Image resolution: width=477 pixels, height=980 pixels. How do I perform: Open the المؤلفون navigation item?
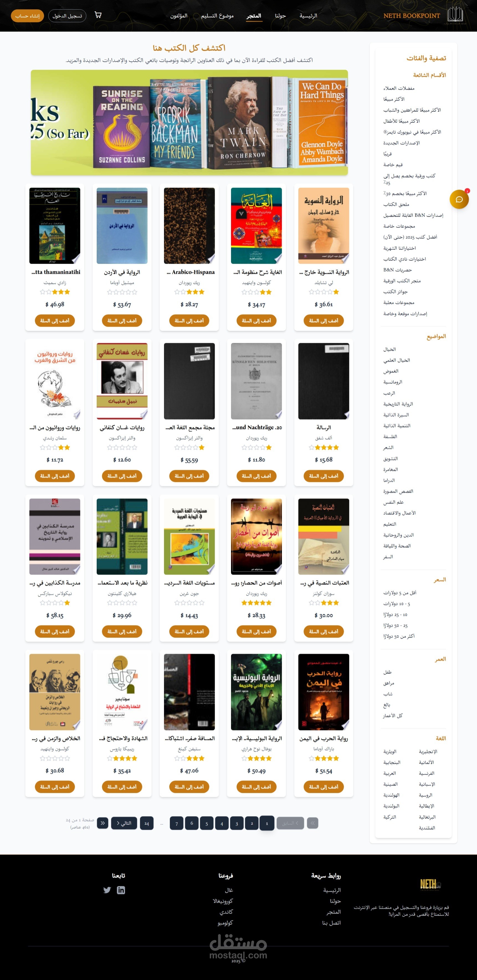click(179, 16)
